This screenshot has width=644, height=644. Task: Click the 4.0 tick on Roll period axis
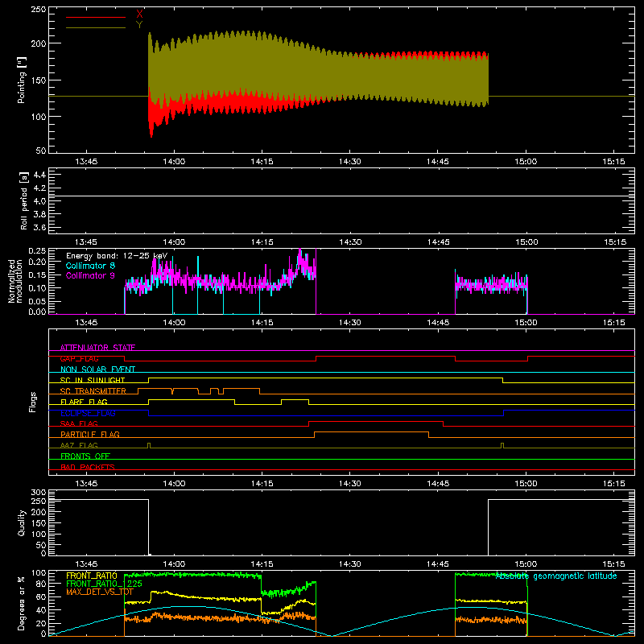[x=39, y=201]
